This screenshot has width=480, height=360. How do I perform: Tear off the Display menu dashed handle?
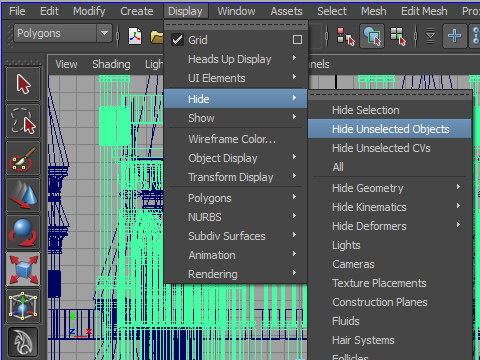point(236,25)
